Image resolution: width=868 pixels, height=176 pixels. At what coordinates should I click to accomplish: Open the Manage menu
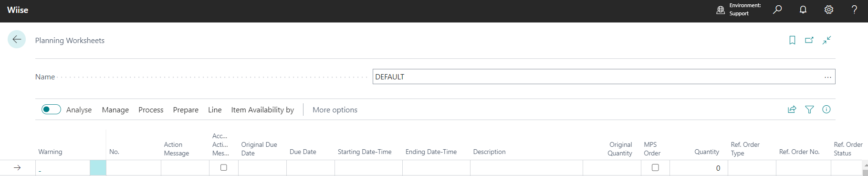click(x=115, y=110)
